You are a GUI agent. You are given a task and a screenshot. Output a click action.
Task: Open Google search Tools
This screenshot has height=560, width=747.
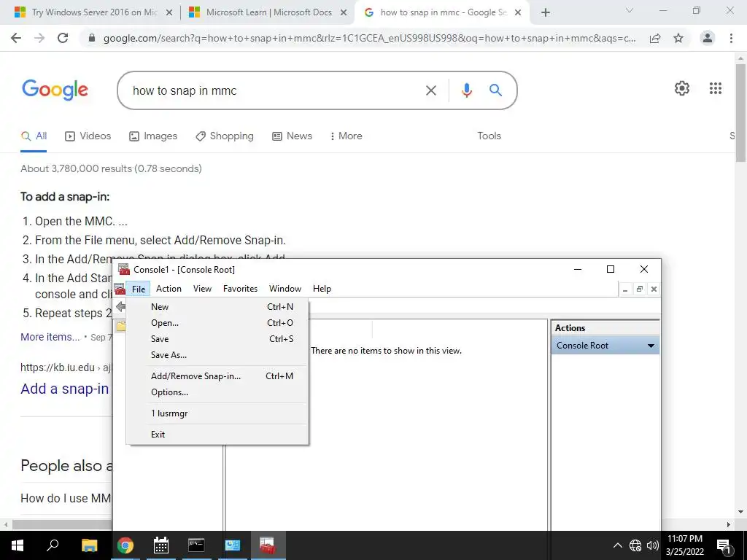[489, 136]
